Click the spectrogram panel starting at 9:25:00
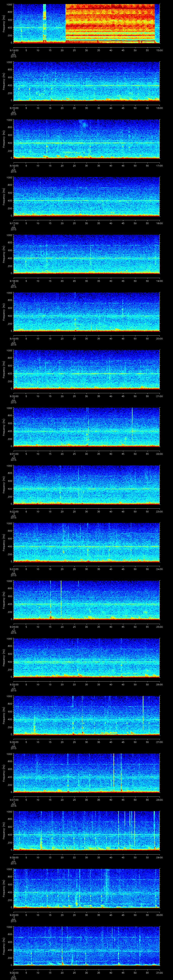The width and height of the screenshot is (173, 980). (86, 657)
